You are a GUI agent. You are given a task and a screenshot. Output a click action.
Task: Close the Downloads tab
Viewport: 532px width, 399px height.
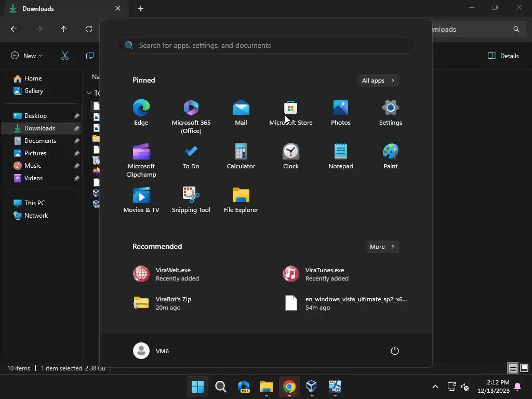click(x=118, y=8)
